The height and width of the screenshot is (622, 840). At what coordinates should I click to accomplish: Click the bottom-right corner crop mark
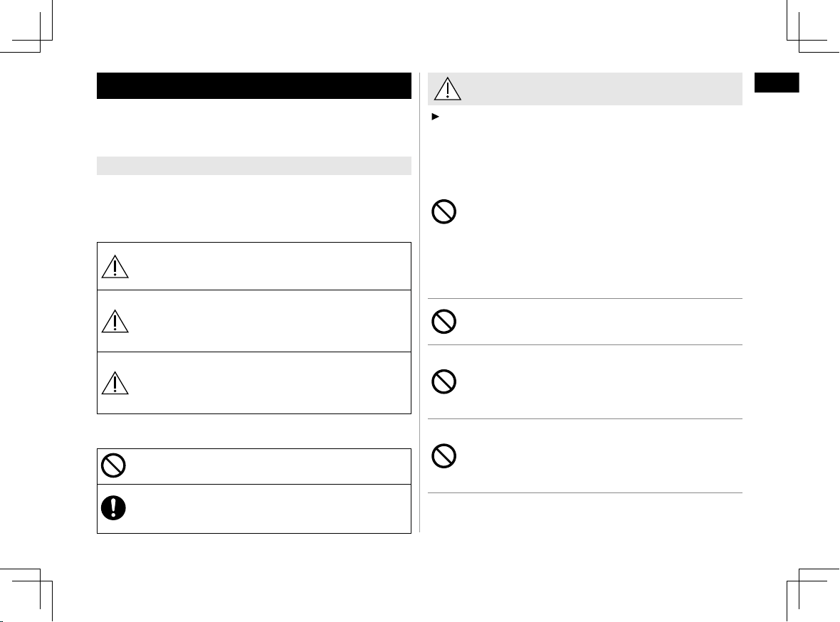coord(800,584)
